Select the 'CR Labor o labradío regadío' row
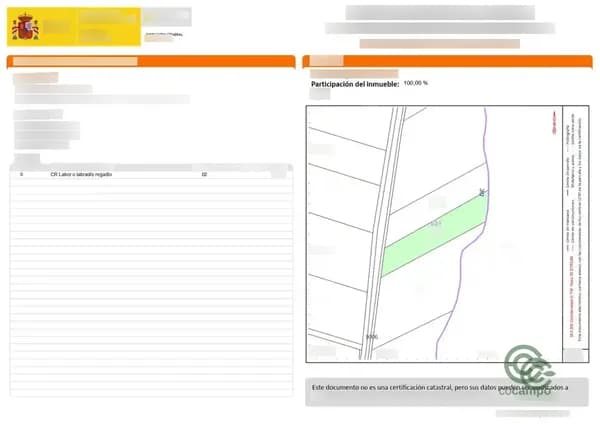Screen dimensions: 600x424 point(151,174)
